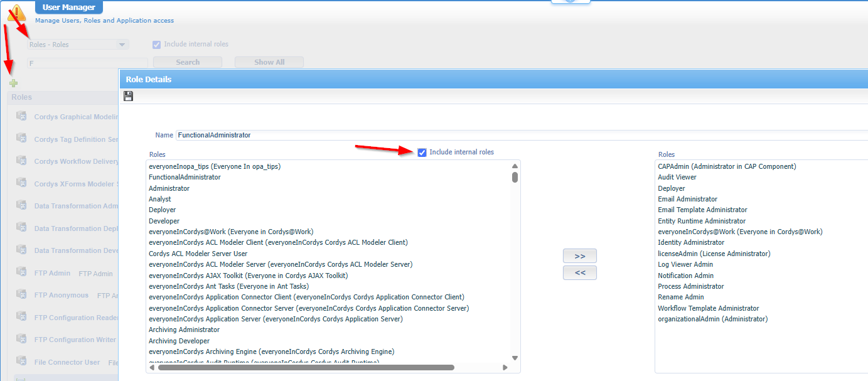Toggle the background Include internal roles checkbox
The image size is (868, 381).
pos(157,45)
